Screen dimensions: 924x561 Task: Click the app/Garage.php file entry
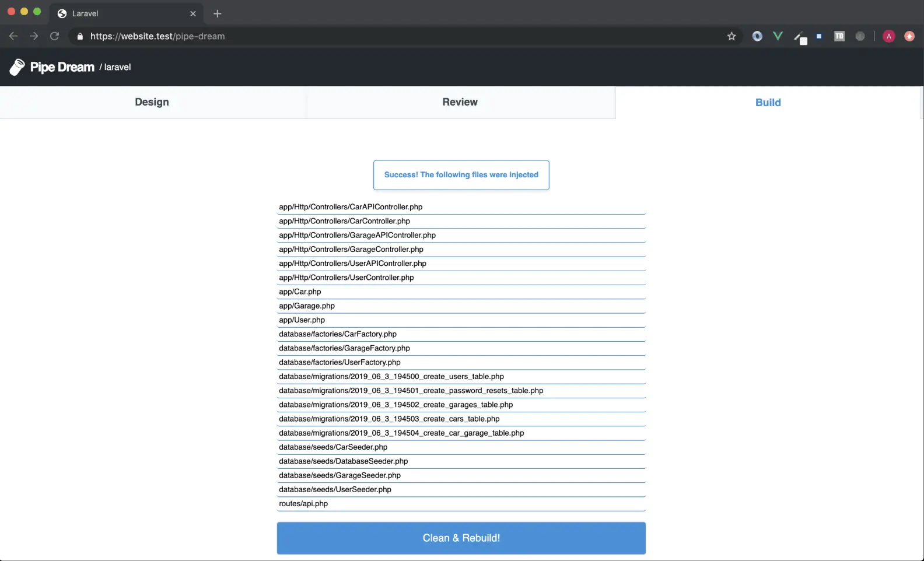(461, 306)
